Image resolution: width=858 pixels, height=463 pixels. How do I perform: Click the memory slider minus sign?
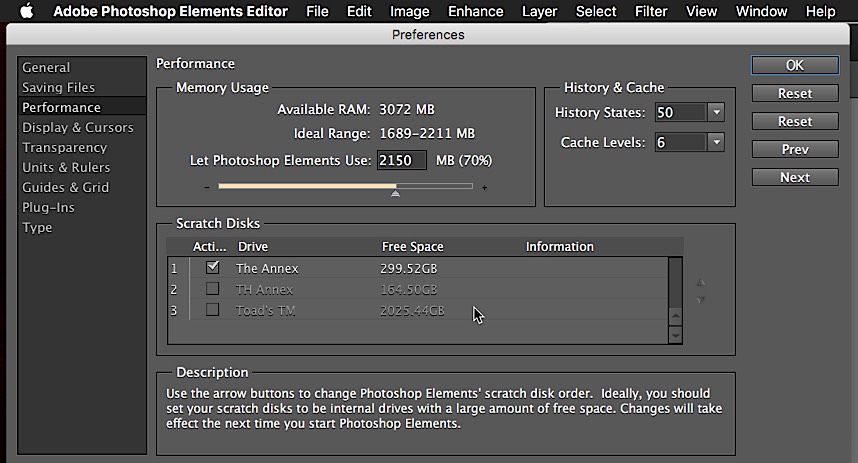point(207,187)
